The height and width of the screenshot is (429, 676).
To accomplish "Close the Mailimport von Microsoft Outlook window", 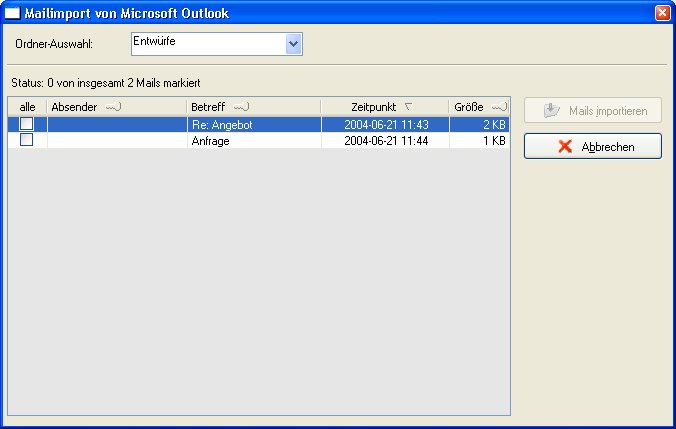I will point(662,13).
